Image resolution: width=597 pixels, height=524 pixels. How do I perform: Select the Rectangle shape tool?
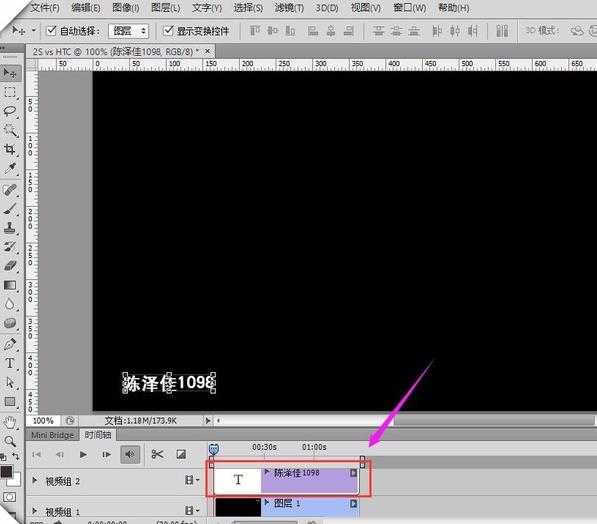pos(10,401)
